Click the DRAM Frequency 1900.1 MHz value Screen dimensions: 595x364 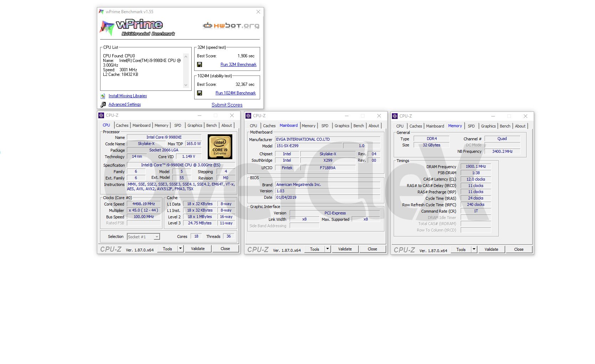(476, 166)
